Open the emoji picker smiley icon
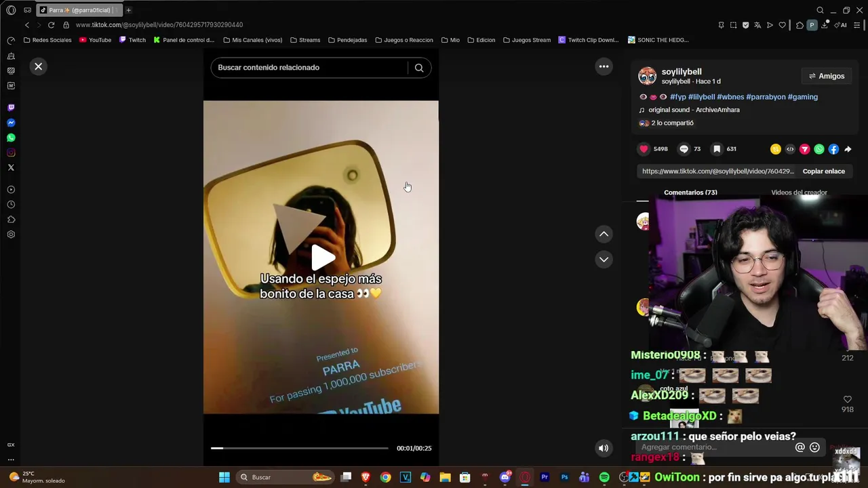 [814, 447]
